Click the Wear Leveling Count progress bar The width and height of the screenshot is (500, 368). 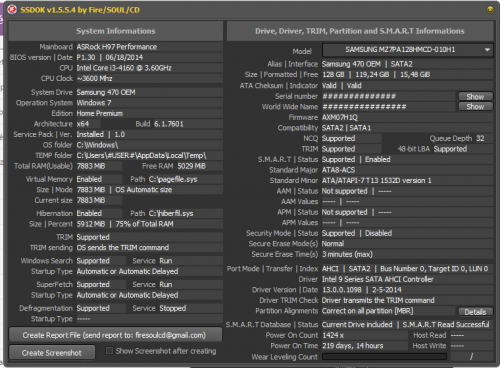(384, 357)
